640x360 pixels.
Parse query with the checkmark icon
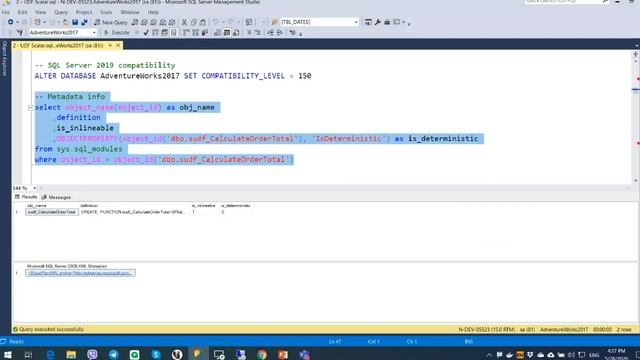point(146,33)
